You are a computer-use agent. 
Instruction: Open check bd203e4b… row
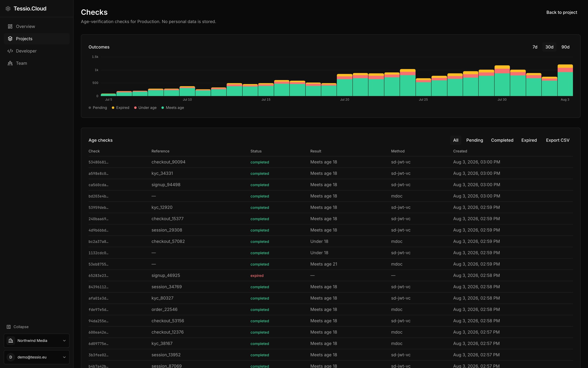coord(331,196)
